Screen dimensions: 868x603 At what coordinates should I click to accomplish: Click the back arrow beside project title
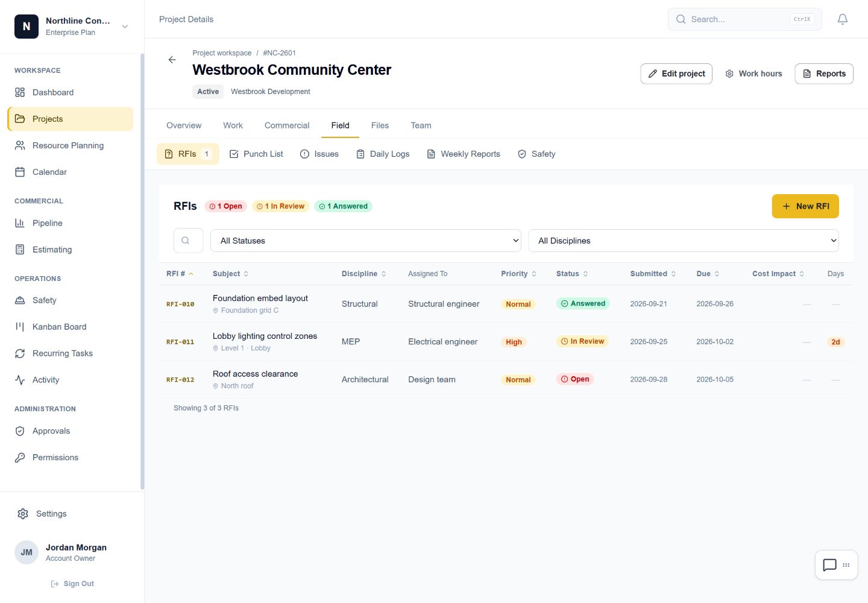pyautogui.click(x=172, y=60)
